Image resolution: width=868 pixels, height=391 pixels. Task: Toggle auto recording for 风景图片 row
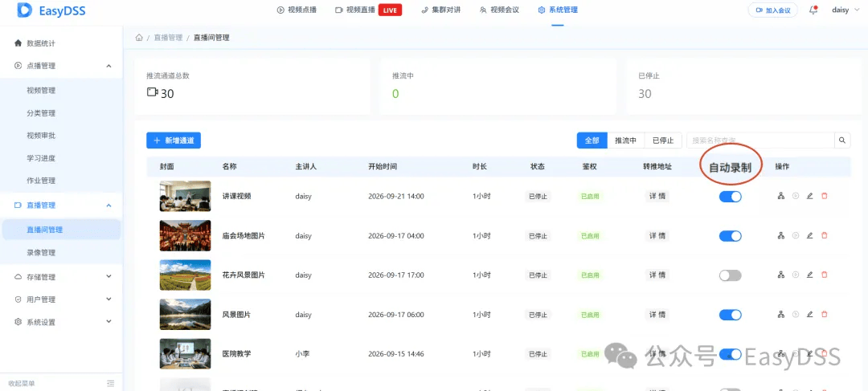(x=730, y=315)
